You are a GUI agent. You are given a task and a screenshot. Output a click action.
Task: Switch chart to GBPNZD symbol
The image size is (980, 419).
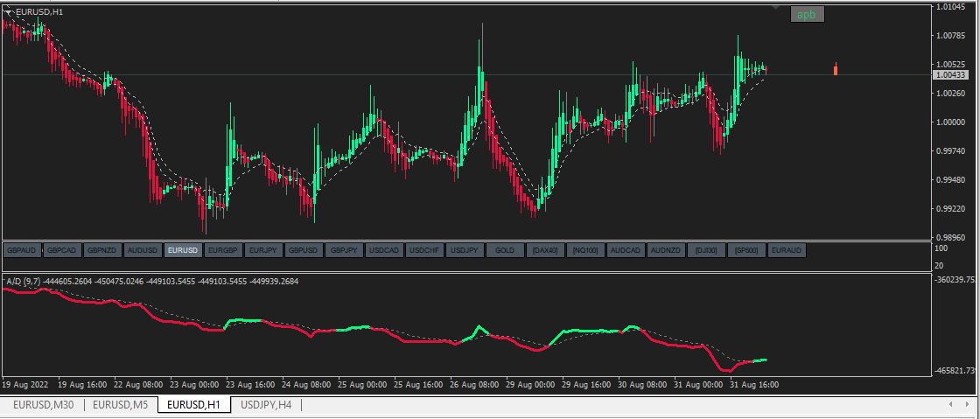102,250
